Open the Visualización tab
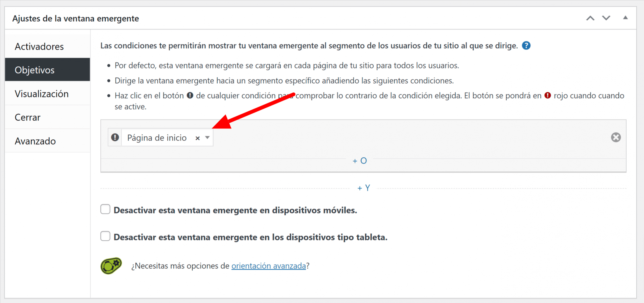 tap(47, 93)
